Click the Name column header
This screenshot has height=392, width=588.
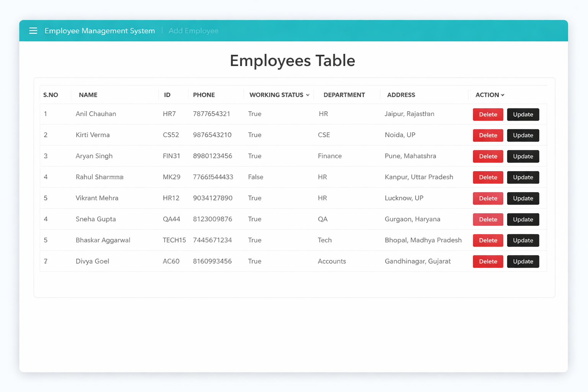coord(88,95)
